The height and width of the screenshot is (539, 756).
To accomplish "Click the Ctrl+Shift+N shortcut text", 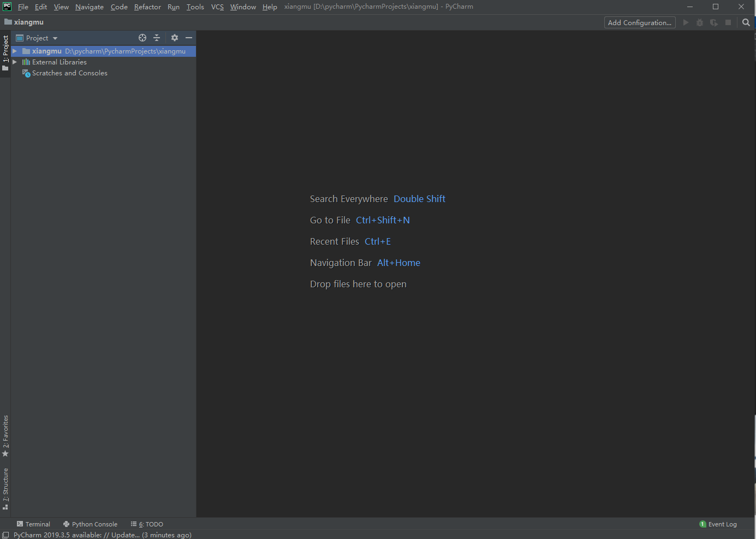I will tap(383, 220).
